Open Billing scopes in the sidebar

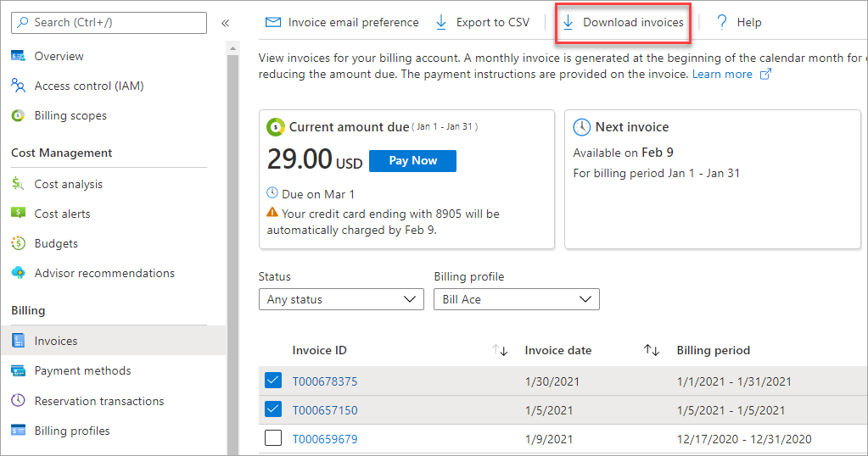[x=70, y=115]
